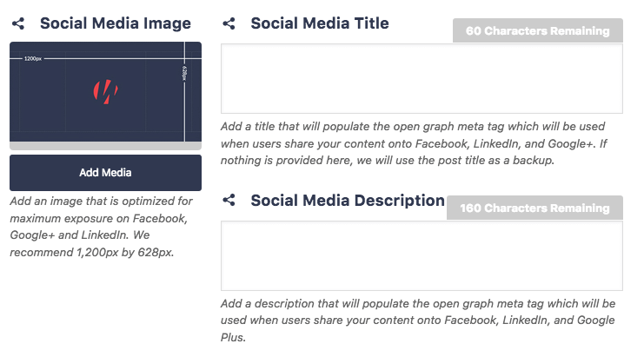Click the red logo in image placeholder

pyautogui.click(x=105, y=90)
